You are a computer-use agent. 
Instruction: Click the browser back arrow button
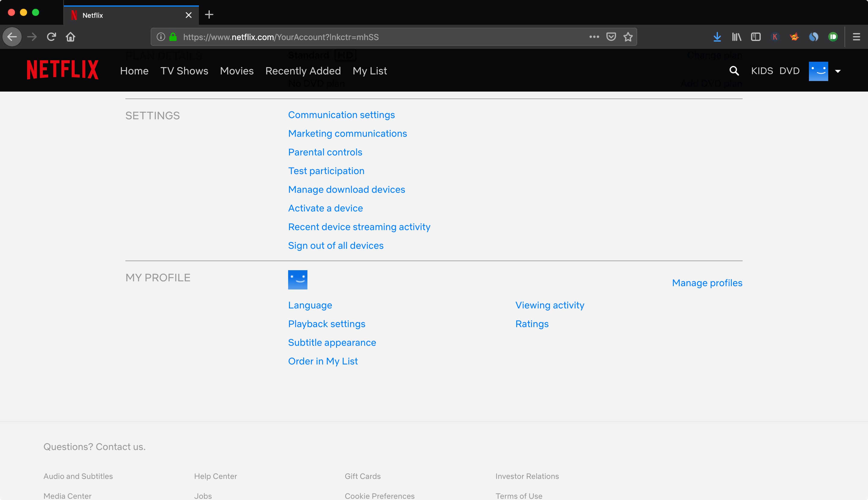(x=12, y=37)
